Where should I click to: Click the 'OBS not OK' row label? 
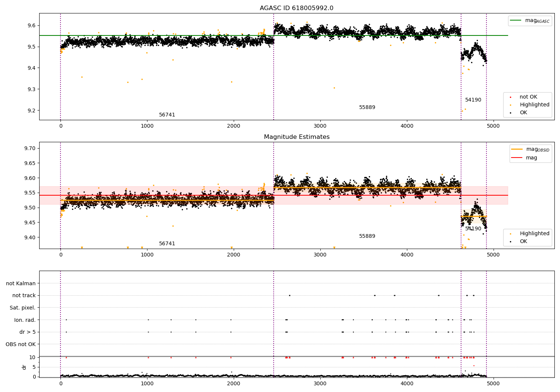pyautogui.click(x=21, y=344)
